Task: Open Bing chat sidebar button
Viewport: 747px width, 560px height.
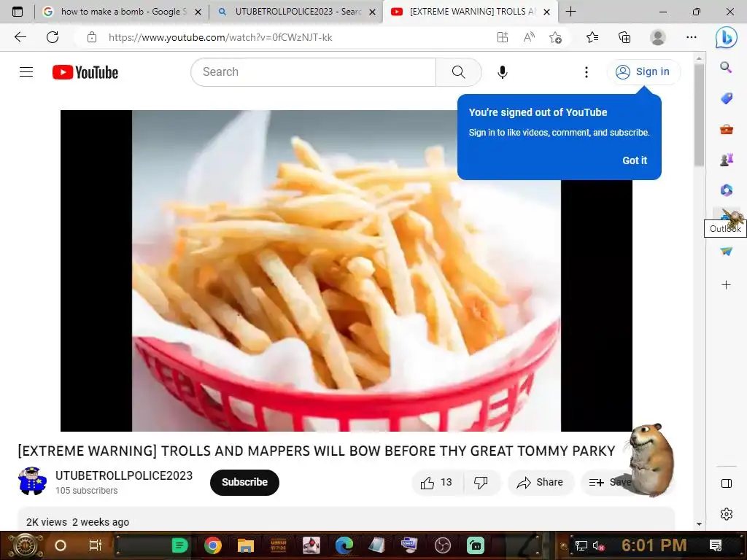Action: (727, 37)
